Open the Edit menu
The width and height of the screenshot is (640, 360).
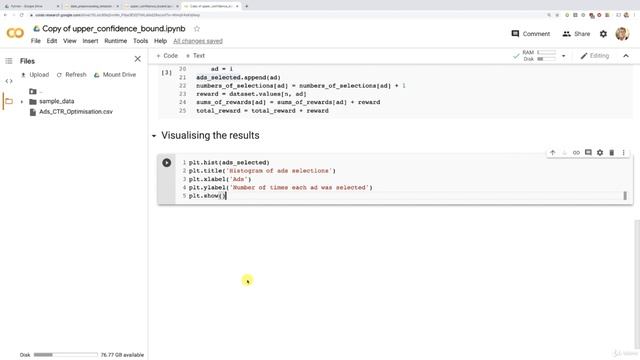pyautogui.click(x=52, y=41)
